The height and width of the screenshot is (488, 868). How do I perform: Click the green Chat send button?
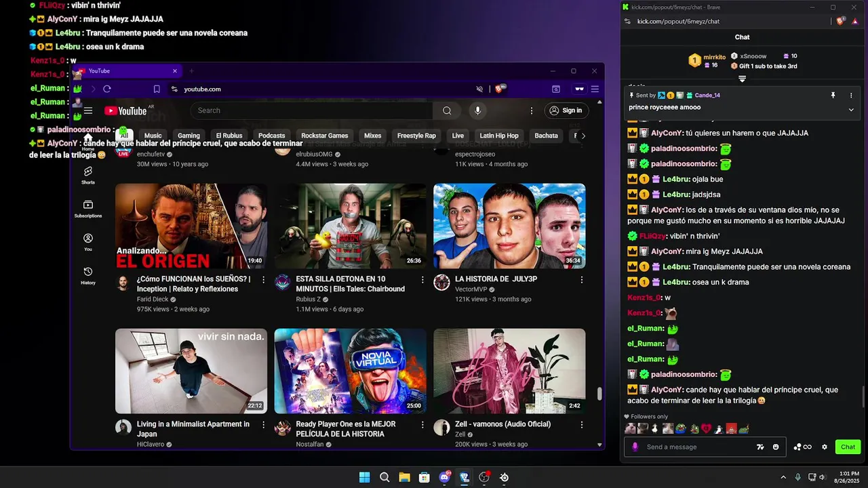point(848,447)
